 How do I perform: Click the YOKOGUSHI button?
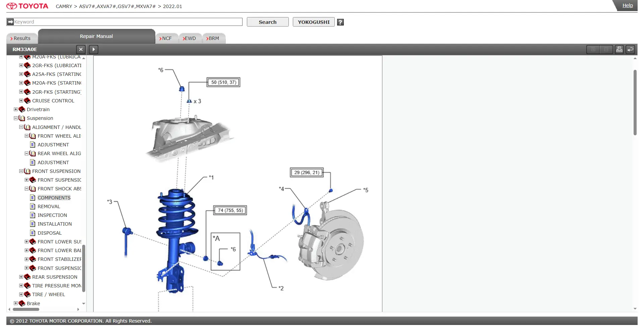pos(314,22)
